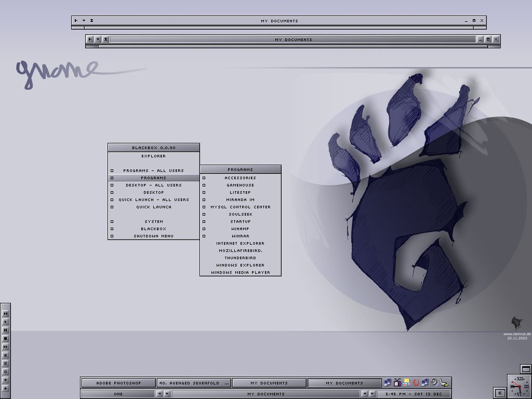Click the right arrow beside the clock display
The image size is (532, 399).
coord(372,394)
